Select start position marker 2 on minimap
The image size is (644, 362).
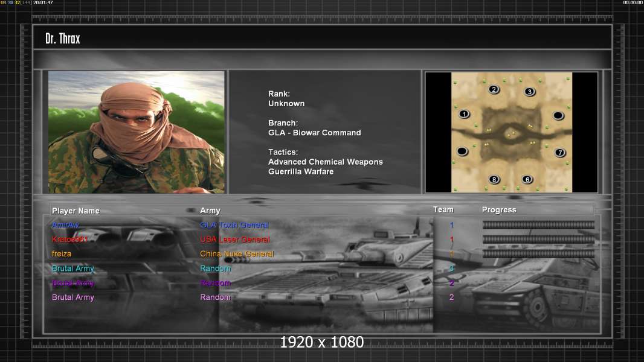coord(494,89)
